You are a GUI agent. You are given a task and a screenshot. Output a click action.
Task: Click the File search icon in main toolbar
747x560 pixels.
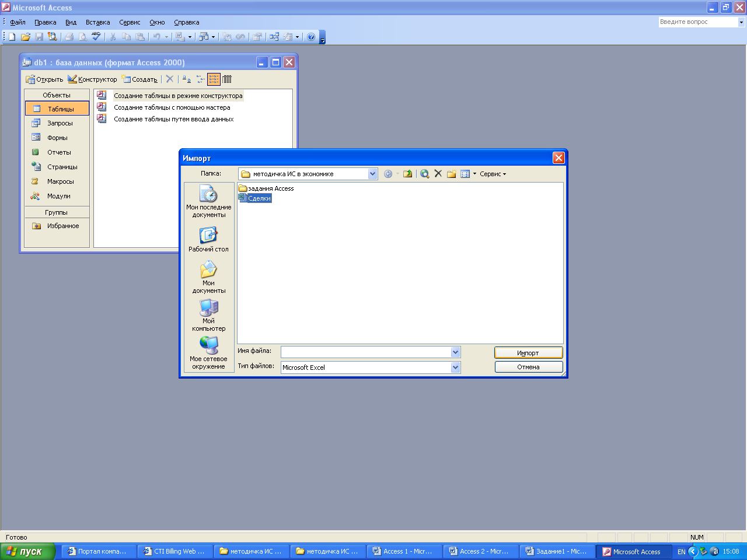click(x=53, y=37)
